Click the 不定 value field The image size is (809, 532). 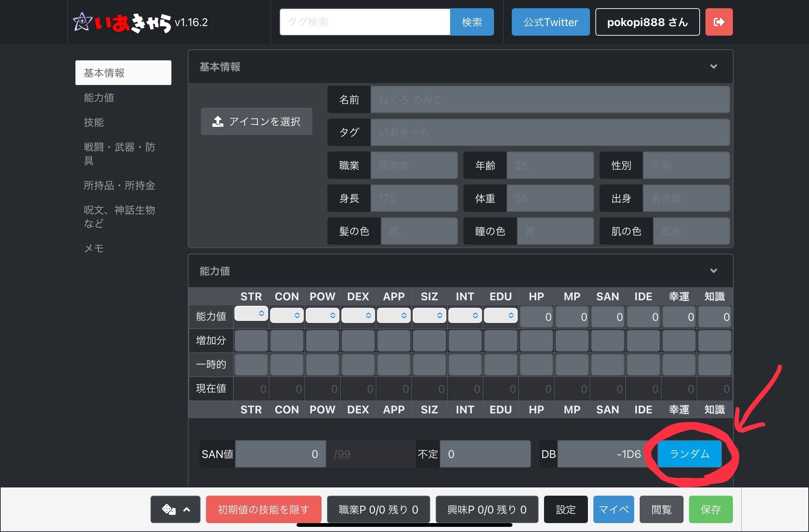(485, 454)
